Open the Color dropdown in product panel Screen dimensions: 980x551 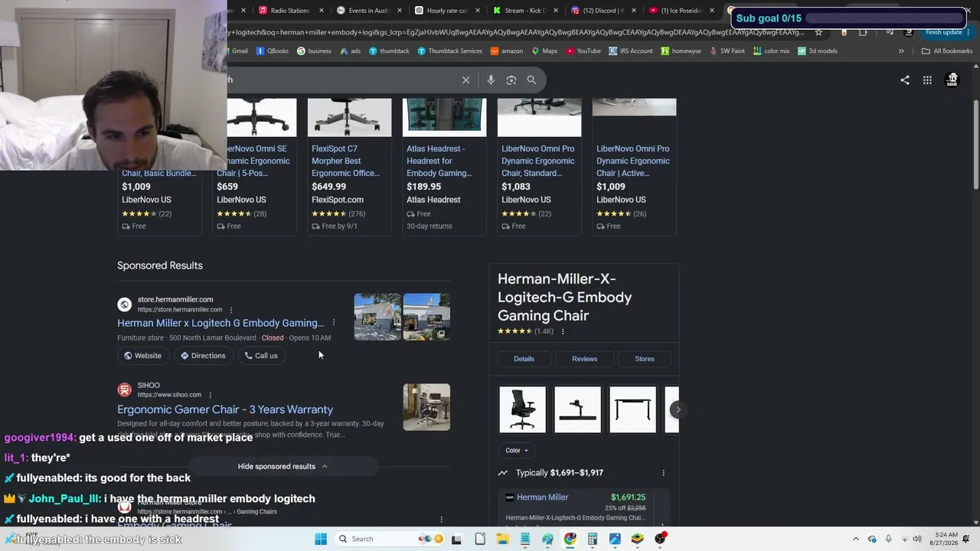(517, 450)
